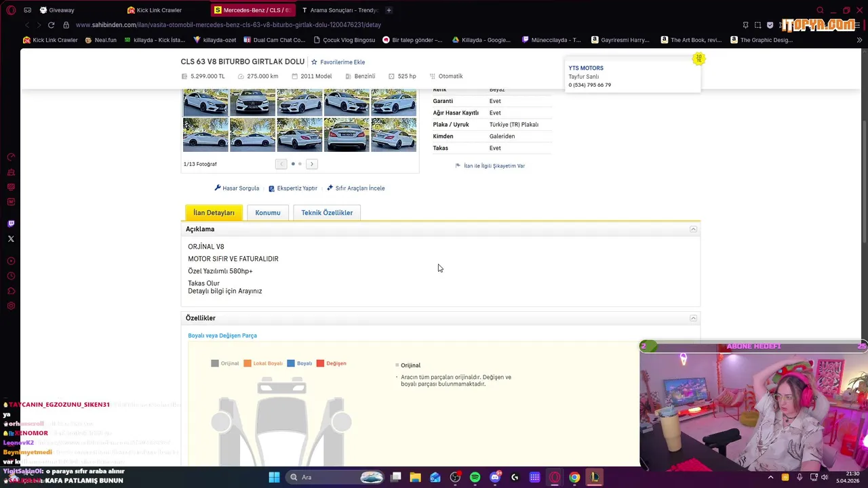This screenshot has width=868, height=488.
Task: Show previous photo thumbnails page
Action: click(281, 164)
